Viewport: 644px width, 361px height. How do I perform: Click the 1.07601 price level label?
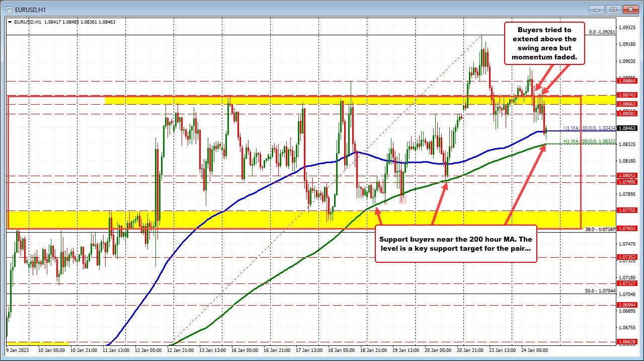[x=627, y=229]
